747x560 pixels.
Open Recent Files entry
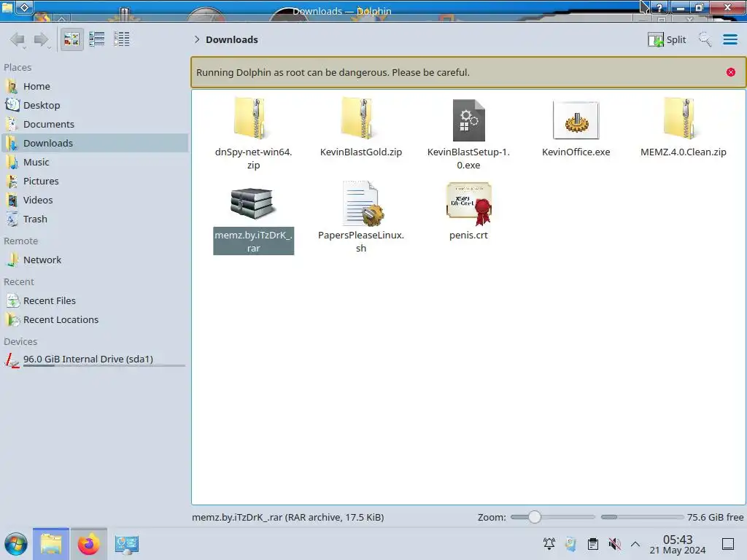[x=94, y=301]
